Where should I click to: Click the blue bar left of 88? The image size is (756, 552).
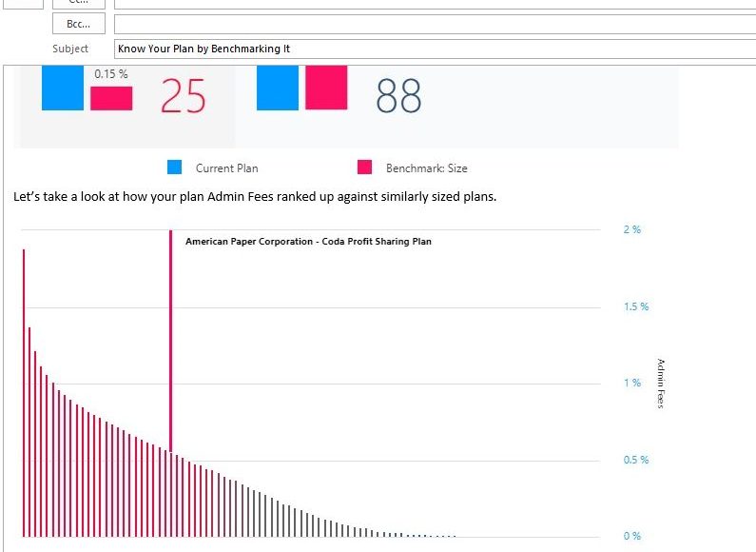click(278, 88)
